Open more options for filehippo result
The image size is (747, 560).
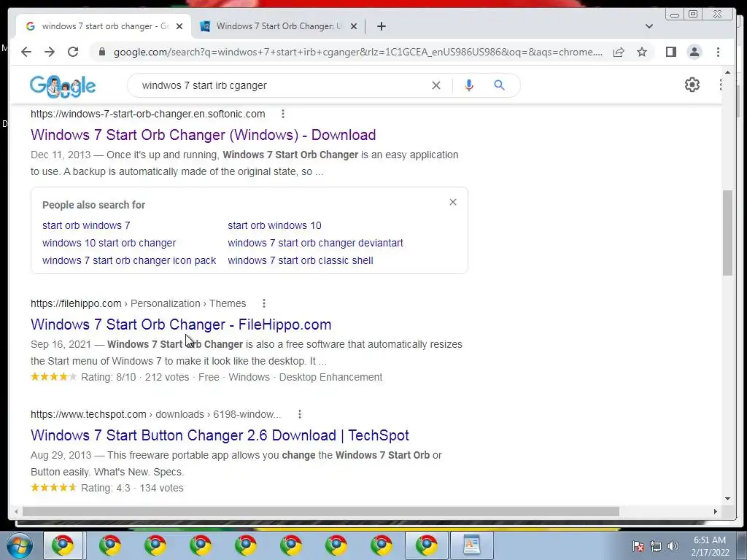[x=264, y=303]
